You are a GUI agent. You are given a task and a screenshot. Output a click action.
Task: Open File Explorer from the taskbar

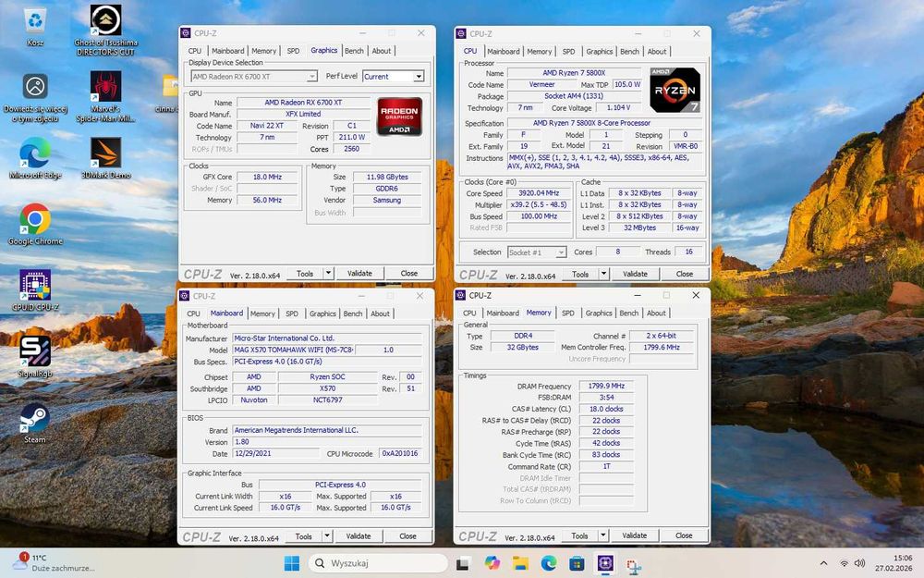pos(519,563)
